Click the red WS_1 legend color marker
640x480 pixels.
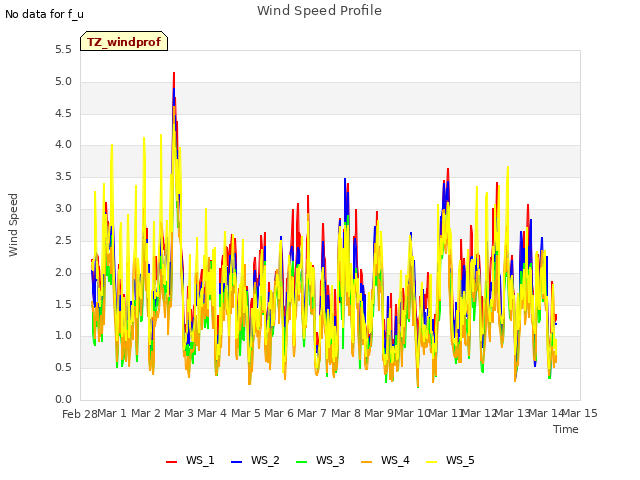[x=171, y=462]
